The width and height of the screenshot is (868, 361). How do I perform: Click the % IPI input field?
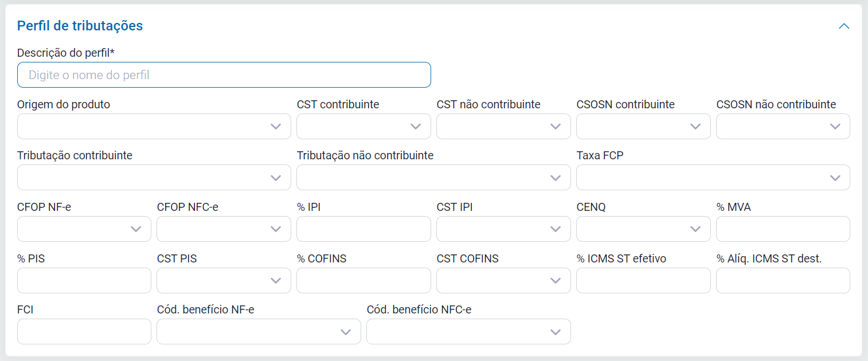pos(363,229)
